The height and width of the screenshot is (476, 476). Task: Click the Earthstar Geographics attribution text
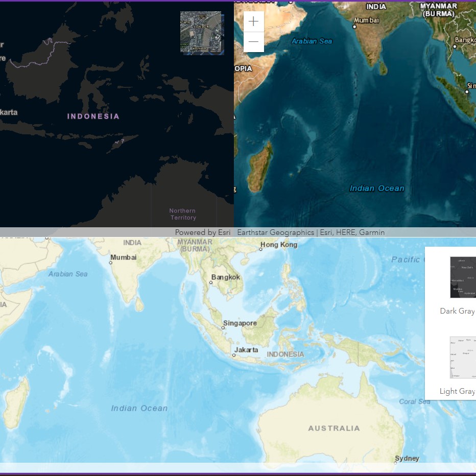click(x=275, y=232)
